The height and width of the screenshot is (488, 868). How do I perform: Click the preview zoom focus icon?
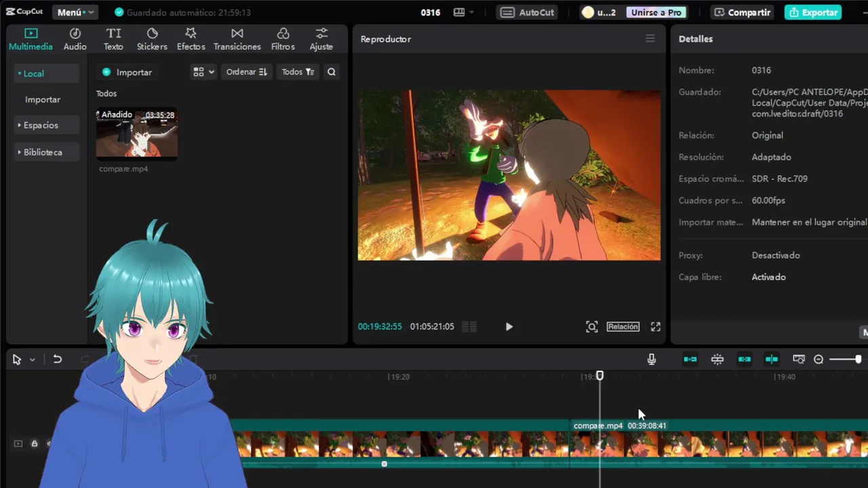(592, 327)
